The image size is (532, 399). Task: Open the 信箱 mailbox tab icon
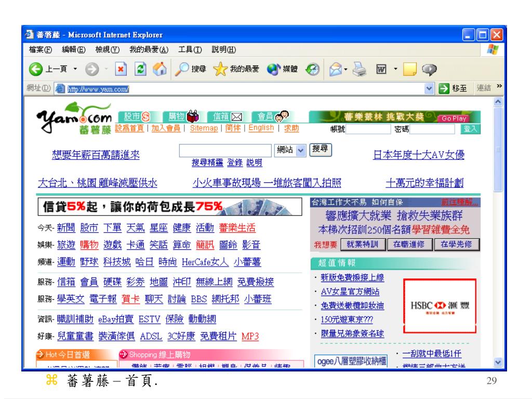click(x=228, y=116)
